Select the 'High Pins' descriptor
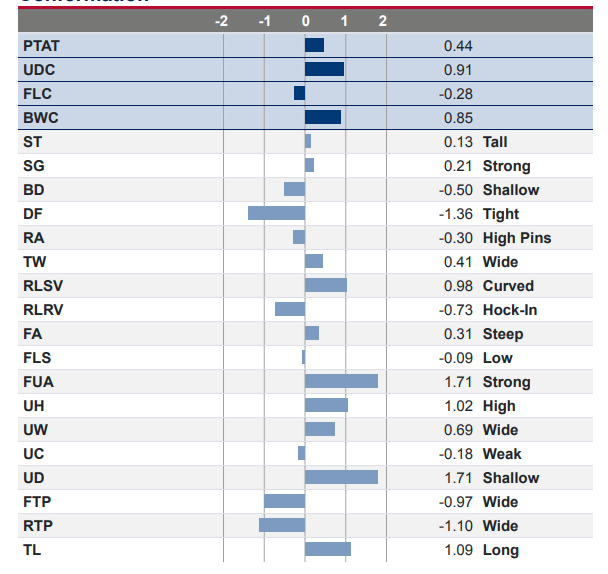Viewport: 608px width, 574px height. [x=516, y=238]
